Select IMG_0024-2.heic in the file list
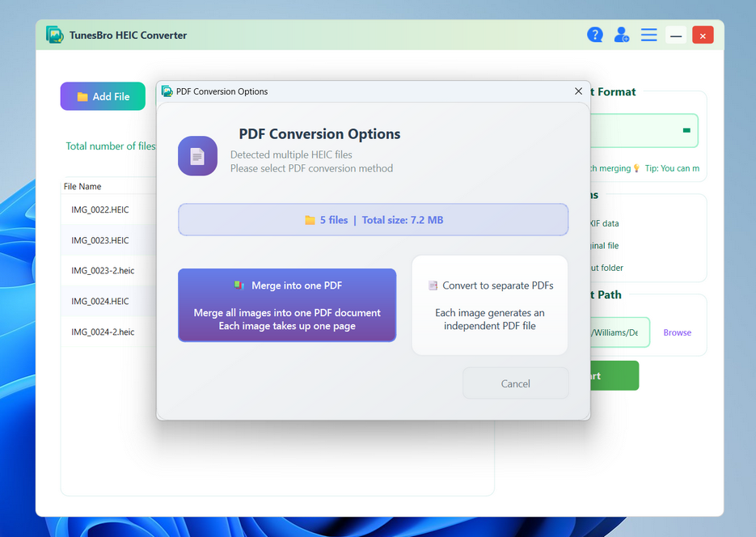 click(108, 332)
